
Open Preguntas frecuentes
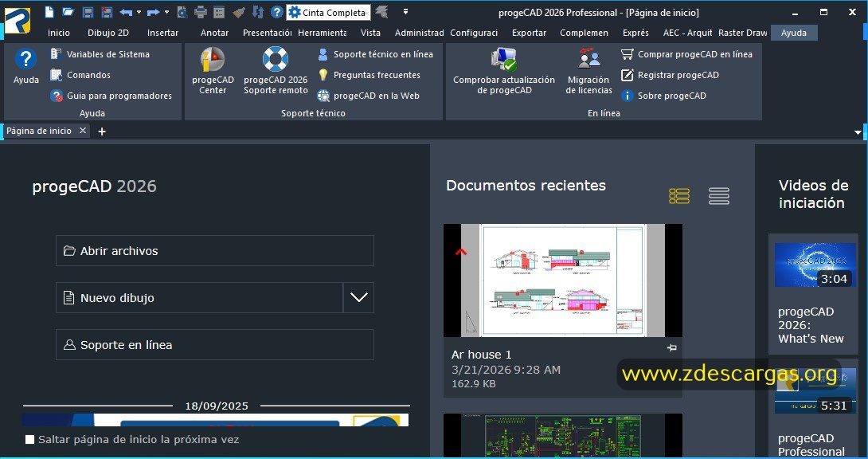[369, 75]
